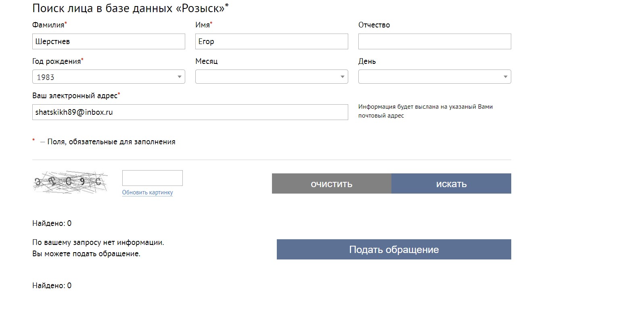
Task: Open the Месяц dropdown
Action: tap(272, 77)
